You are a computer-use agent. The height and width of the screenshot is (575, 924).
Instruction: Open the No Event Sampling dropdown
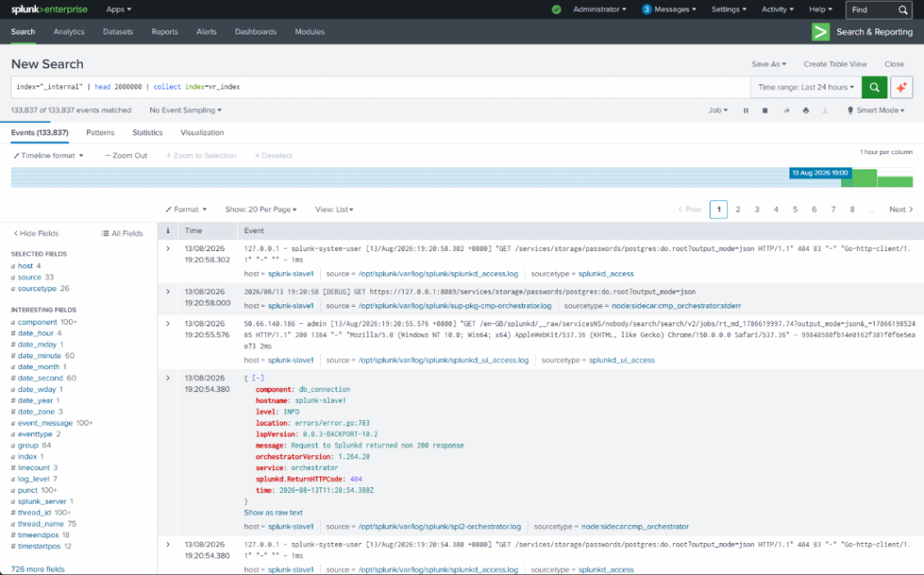185,110
